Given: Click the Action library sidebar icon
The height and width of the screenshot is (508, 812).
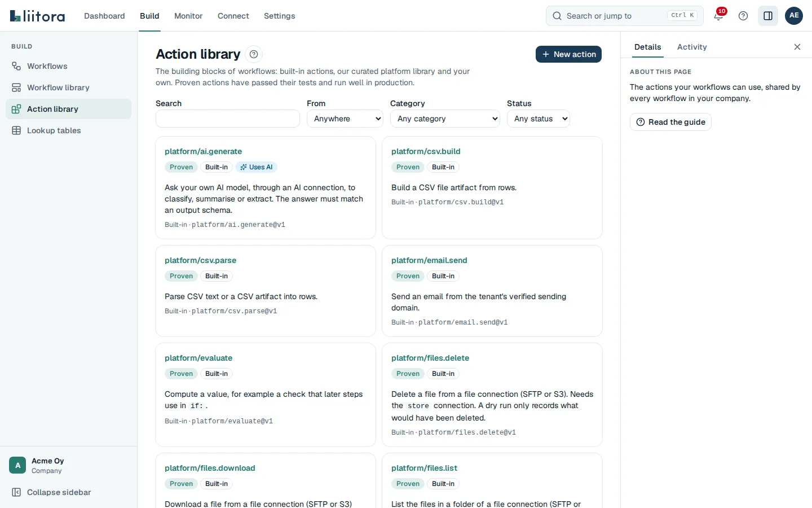Looking at the screenshot, I should [x=16, y=109].
